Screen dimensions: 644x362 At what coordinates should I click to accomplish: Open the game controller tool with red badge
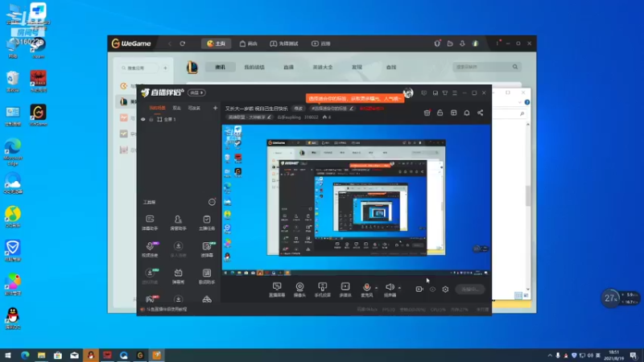(x=151, y=299)
